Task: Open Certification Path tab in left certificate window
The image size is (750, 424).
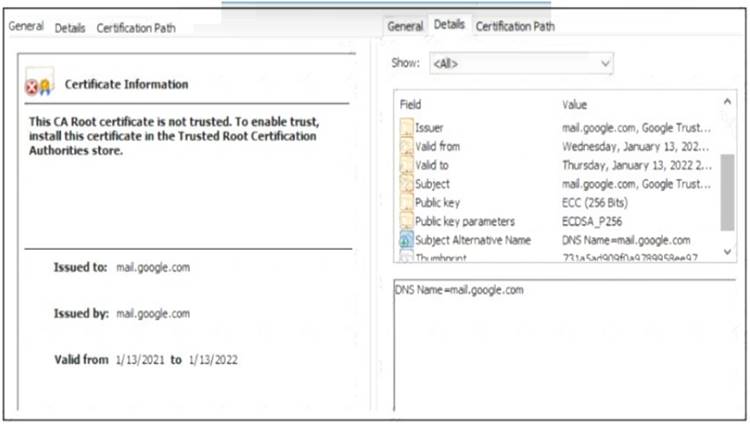Action: point(136,28)
